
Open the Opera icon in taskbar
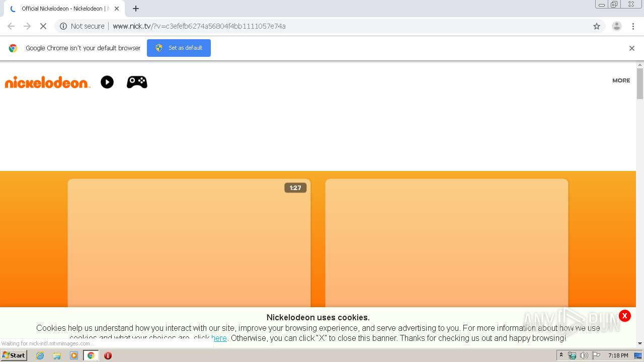(108, 355)
